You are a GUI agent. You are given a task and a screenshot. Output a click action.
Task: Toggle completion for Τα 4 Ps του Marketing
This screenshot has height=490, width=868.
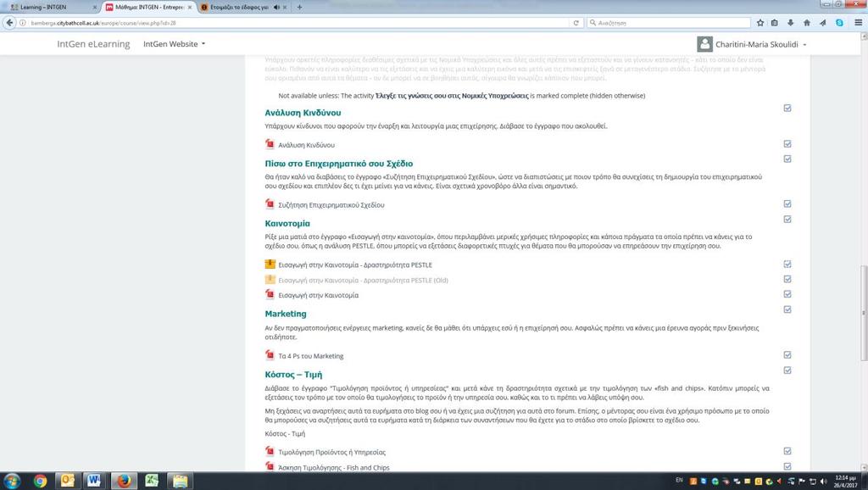click(x=787, y=355)
